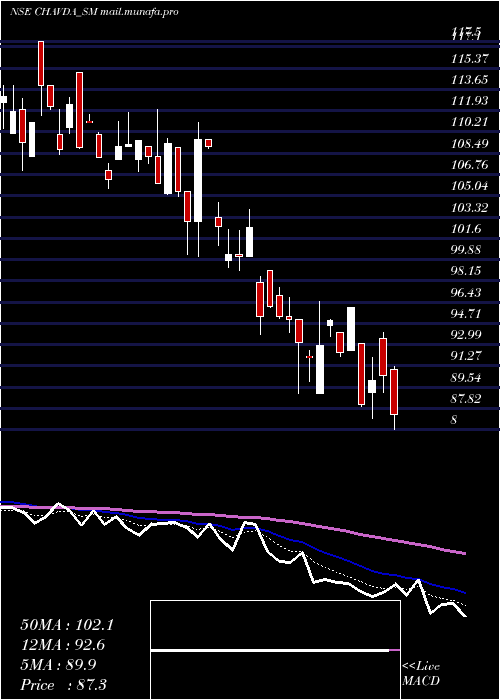
Task: Select the 115.37 price axis label
Action: click(468, 58)
